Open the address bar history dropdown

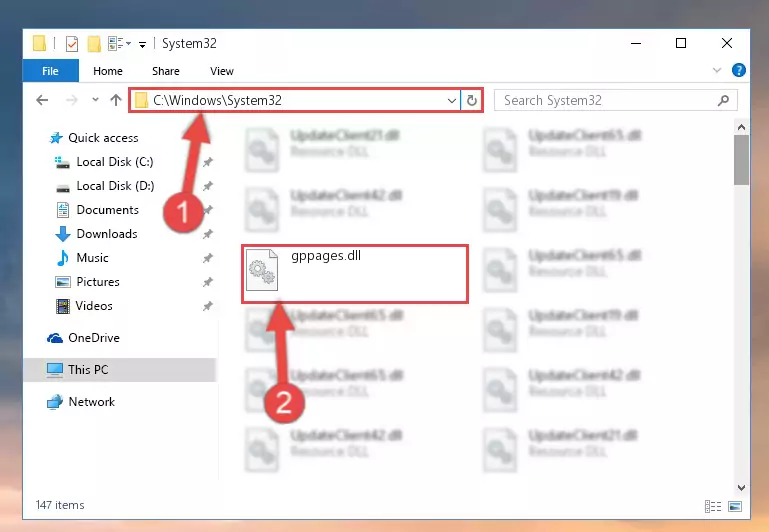452,101
